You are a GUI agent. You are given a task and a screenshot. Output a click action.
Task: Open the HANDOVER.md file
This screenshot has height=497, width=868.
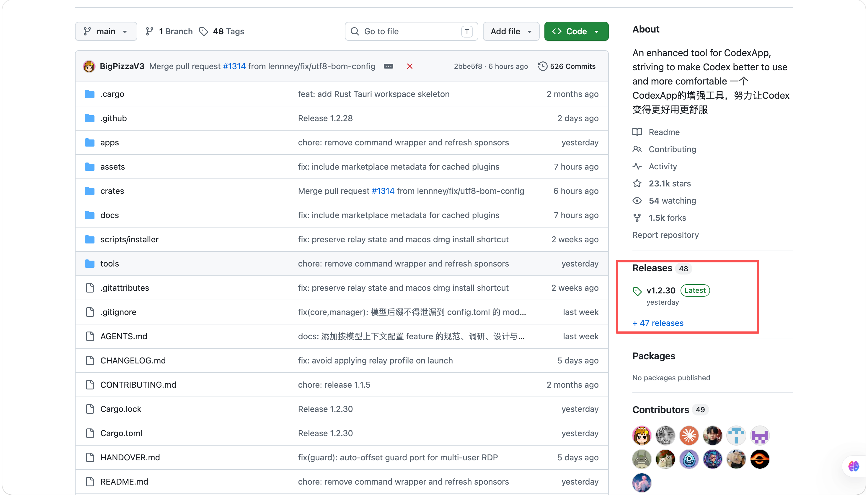[x=130, y=457]
